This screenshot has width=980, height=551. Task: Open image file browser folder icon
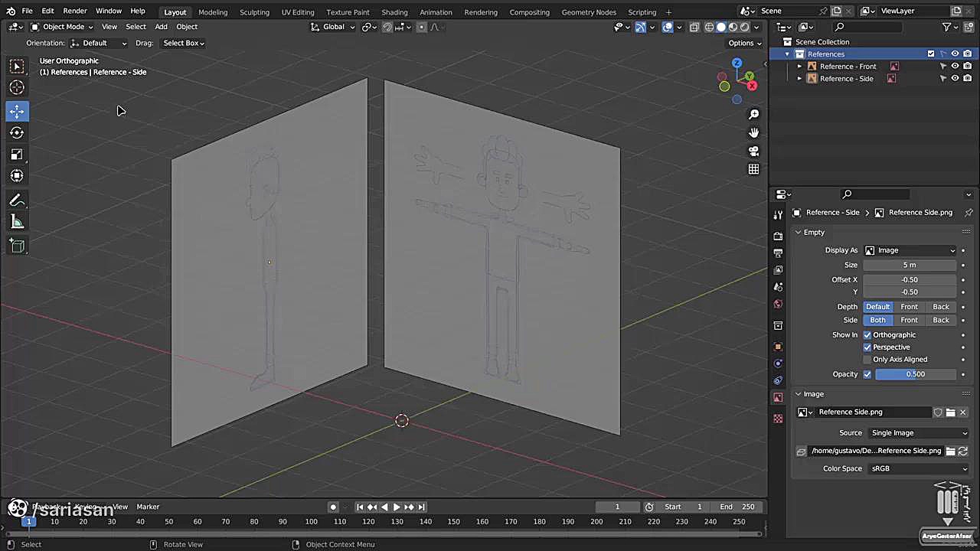[x=950, y=451]
